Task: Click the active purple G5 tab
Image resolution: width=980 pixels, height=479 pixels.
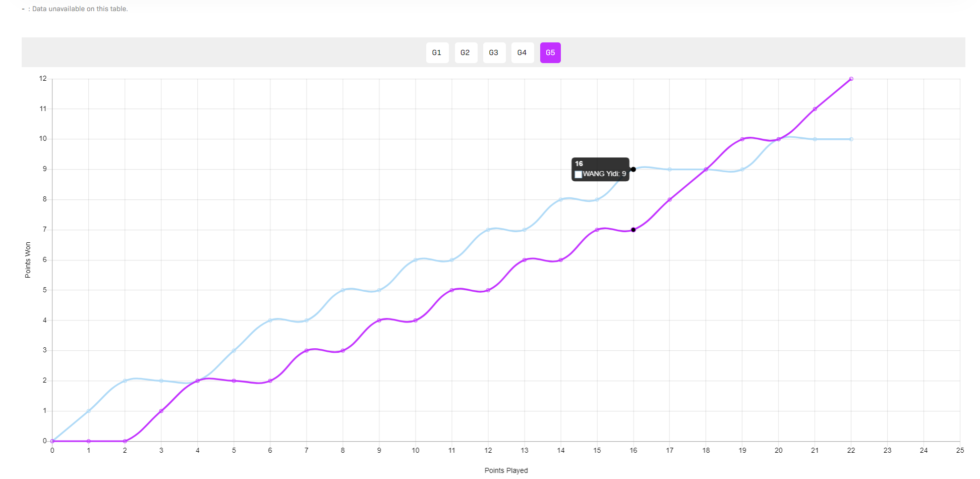Action: 550,52
